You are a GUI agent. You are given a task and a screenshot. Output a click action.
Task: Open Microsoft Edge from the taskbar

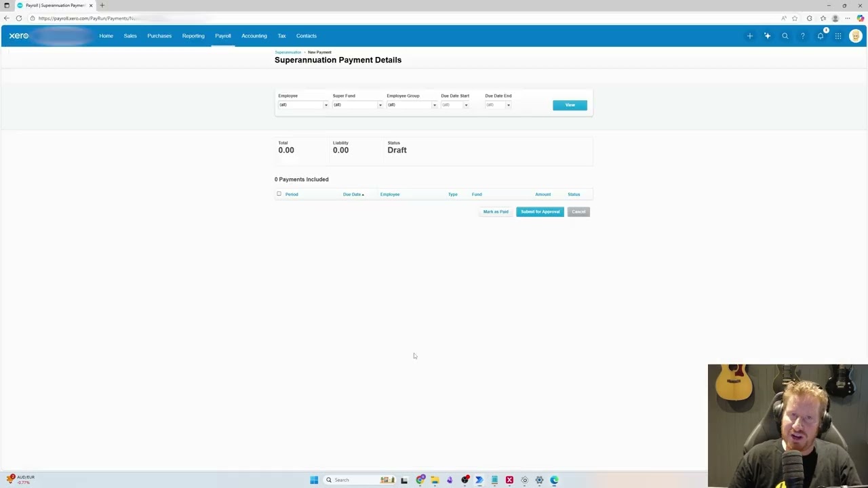(554, 480)
